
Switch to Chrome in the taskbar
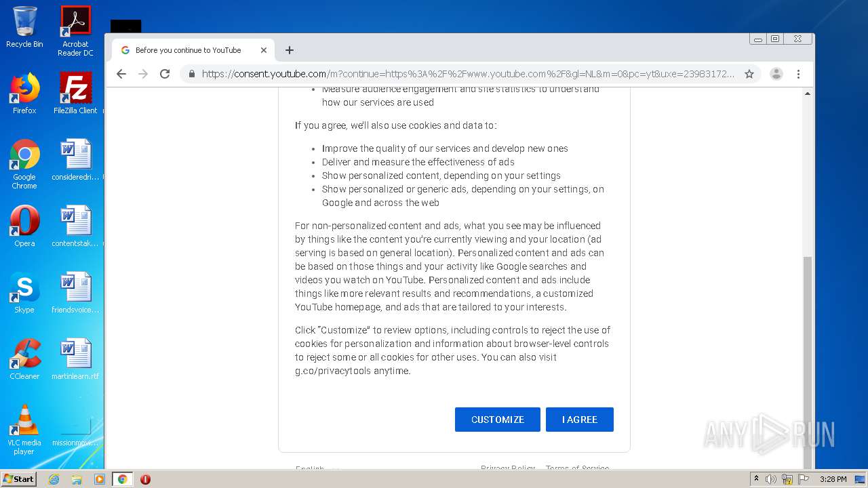coord(123,479)
